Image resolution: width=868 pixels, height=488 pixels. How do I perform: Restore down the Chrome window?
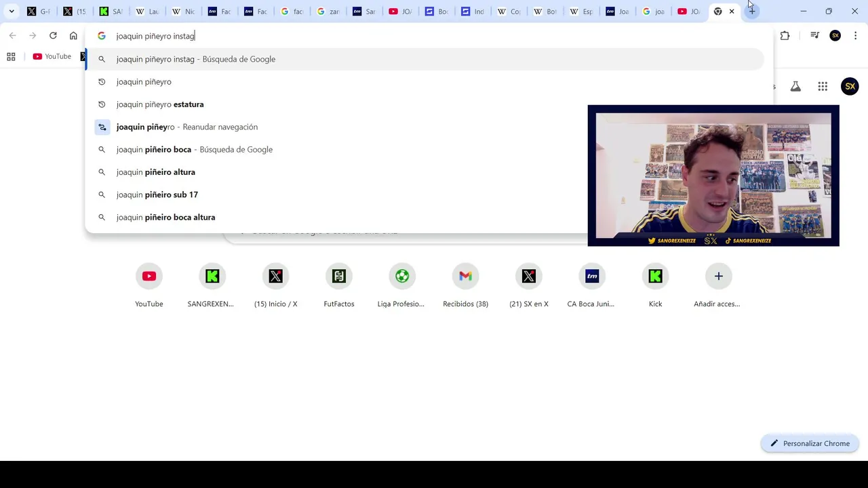click(x=829, y=12)
